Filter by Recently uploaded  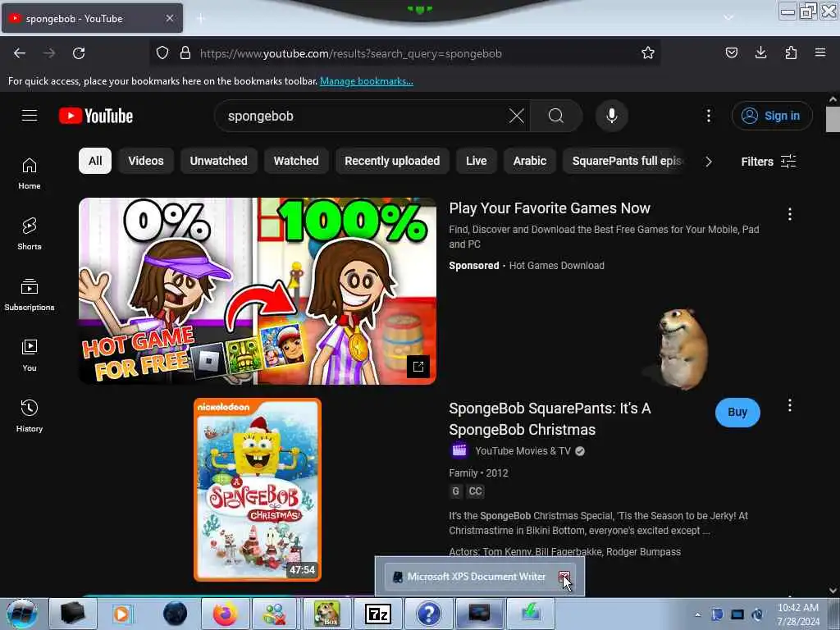pyautogui.click(x=392, y=161)
